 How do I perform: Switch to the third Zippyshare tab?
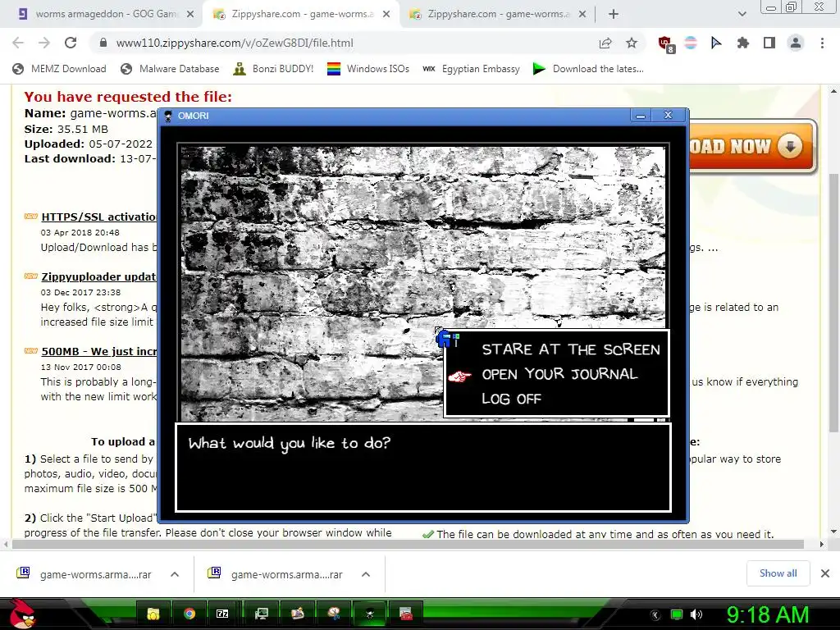pos(498,14)
